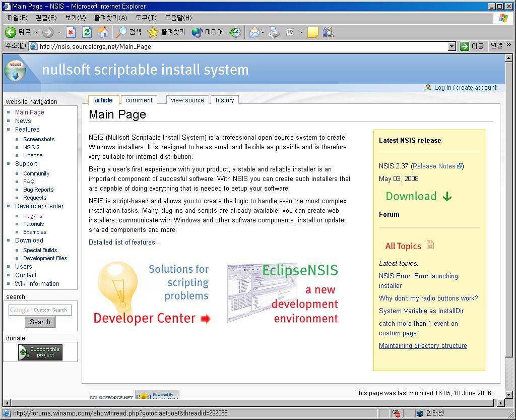Expand the address bar URL dropdown

(x=452, y=46)
